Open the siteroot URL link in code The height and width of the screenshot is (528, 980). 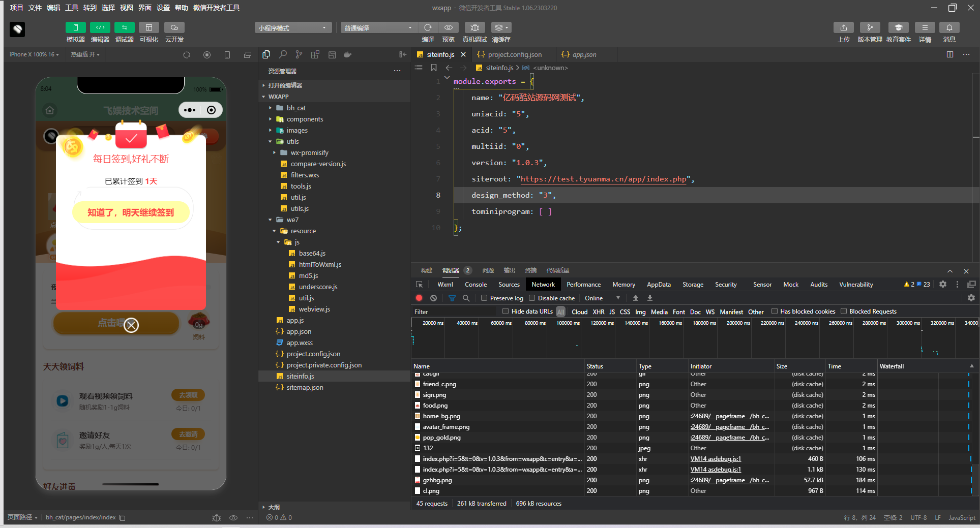[x=603, y=179]
